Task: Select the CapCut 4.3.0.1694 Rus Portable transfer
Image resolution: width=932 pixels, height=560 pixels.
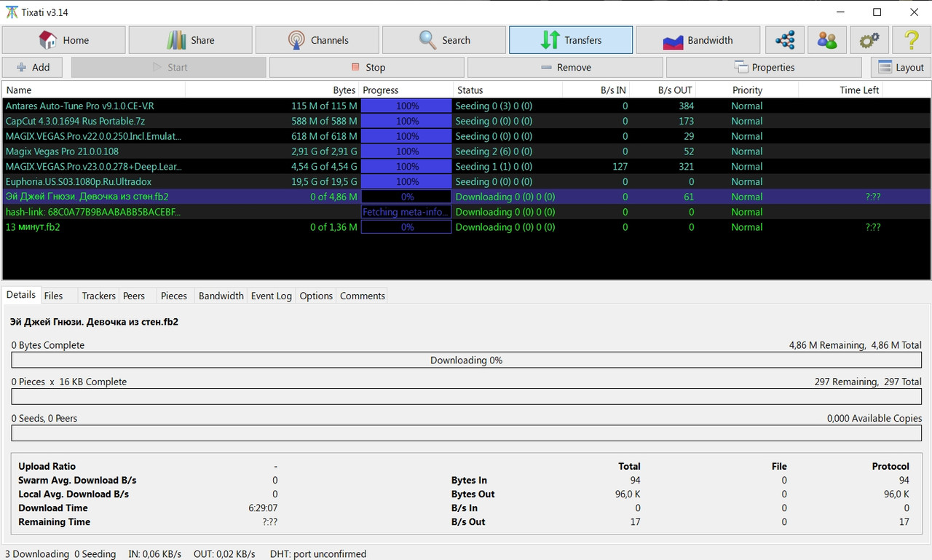Action: pos(467,121)
